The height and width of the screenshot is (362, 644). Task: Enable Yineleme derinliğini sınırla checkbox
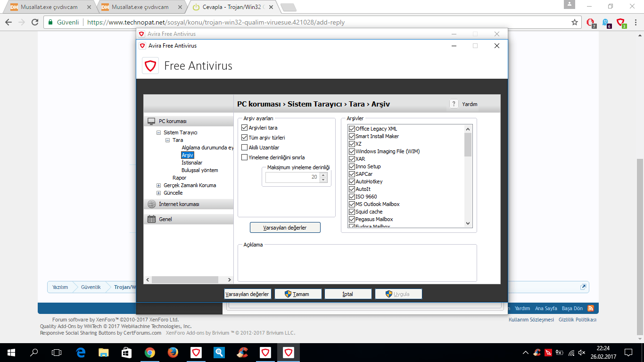point(244,157)
